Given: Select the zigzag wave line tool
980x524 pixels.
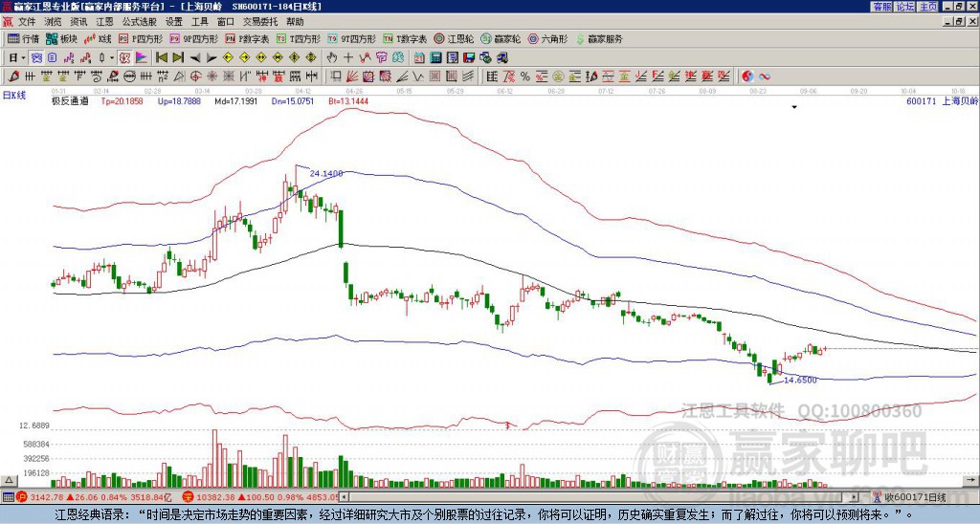Looking at the screenshot, I should coord(417,76).
